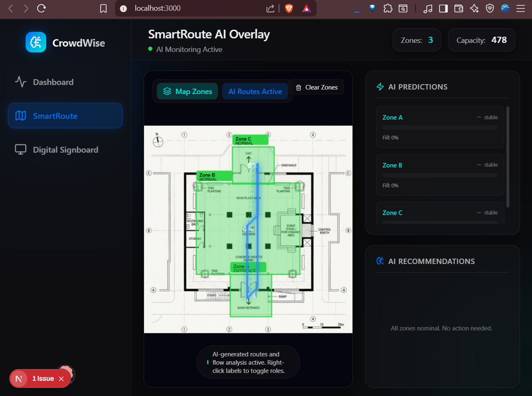The height and width of the screenshot is (396, 532).
Task: Open the Brave Wallet icon
Action: coord(459,8)
